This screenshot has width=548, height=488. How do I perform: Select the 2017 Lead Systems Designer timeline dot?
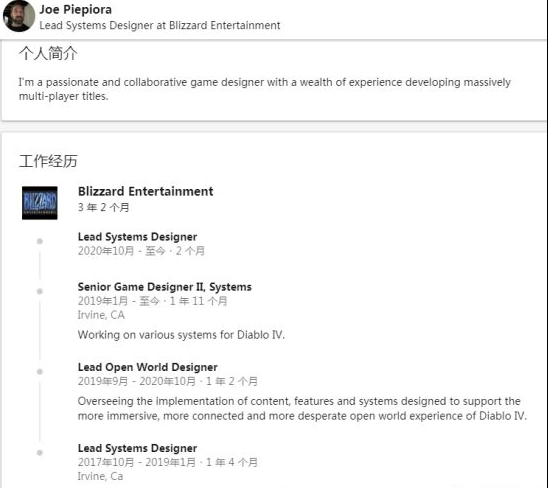click(40, 453)
